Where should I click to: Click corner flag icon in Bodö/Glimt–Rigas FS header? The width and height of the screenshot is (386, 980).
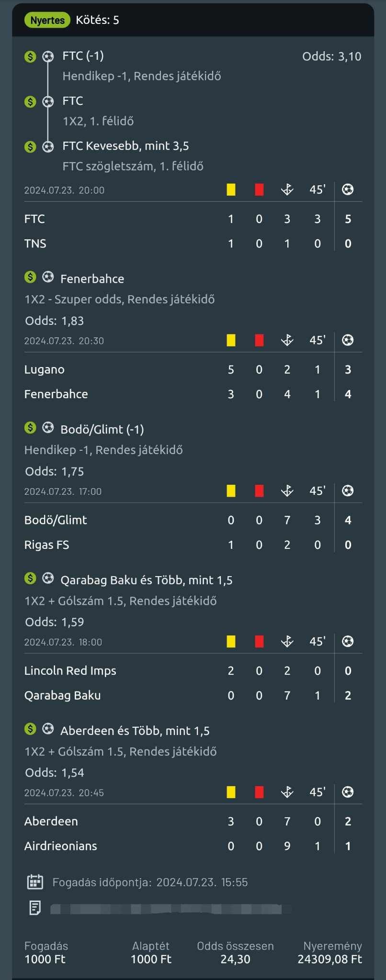pos(287,491)
